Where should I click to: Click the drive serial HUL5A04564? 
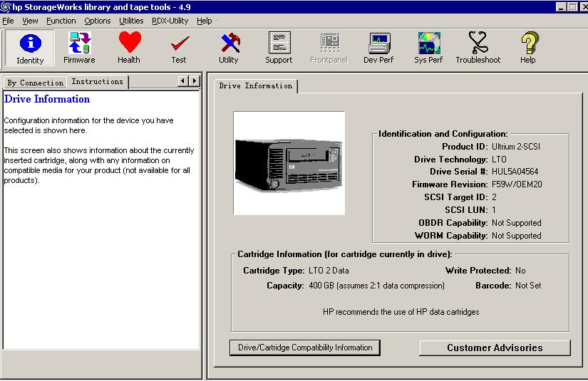(515, 172)
